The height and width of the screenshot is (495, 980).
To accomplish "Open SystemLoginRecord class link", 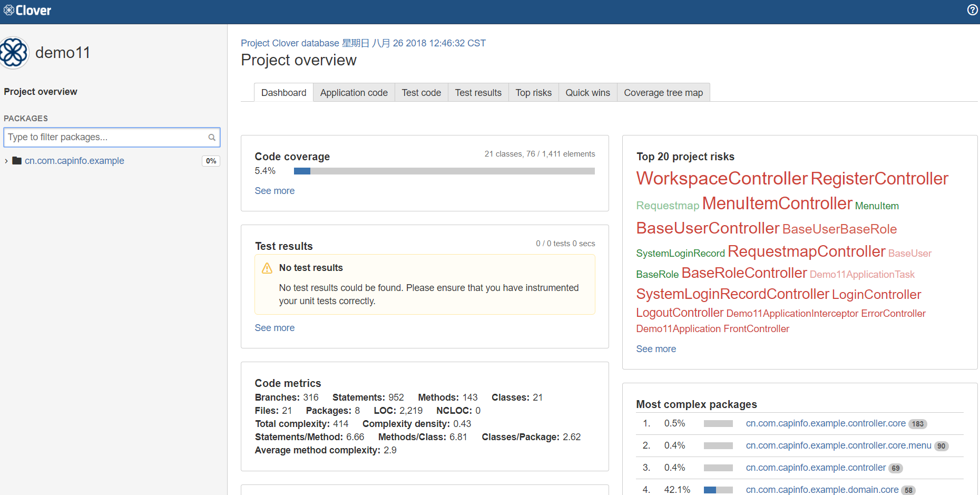I will pos(680,254).
